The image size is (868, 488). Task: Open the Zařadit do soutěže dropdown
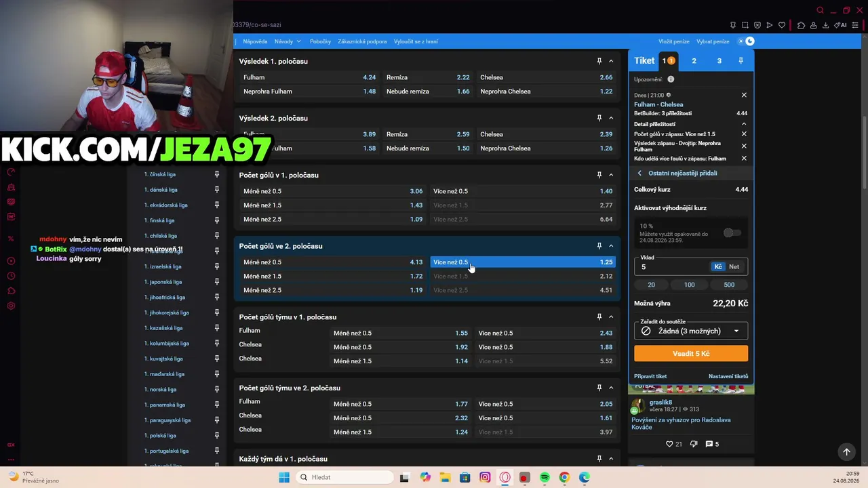pos(691,331)
